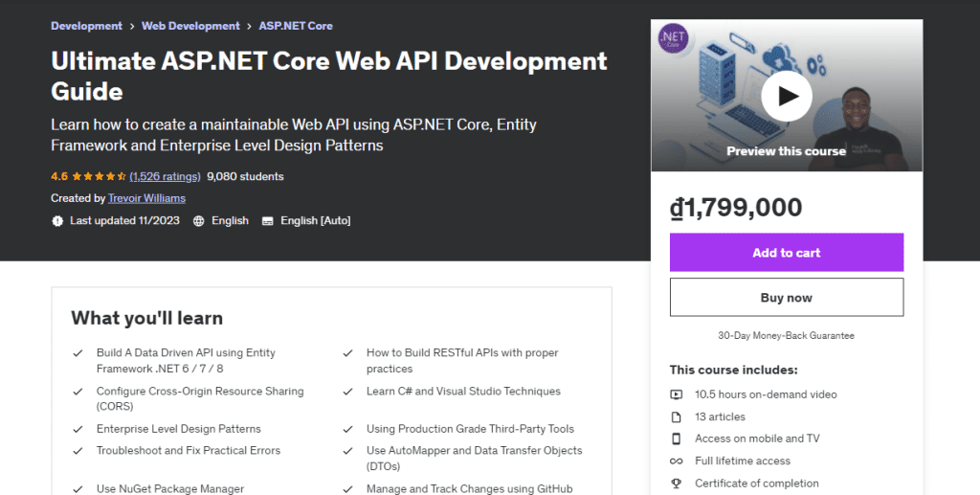Click Access on mobile and TV text
Screen dimensions: 980x495
coord(757,439)
